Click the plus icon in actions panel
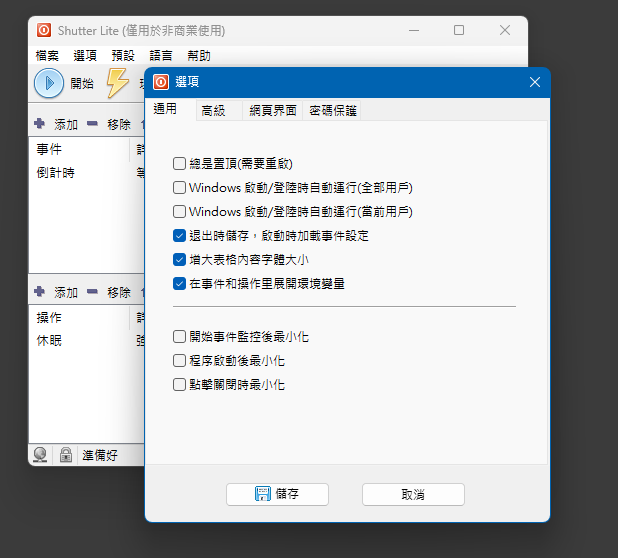This screenshot has height=558, width=618. pyautogui.click(x=39, y=292)
